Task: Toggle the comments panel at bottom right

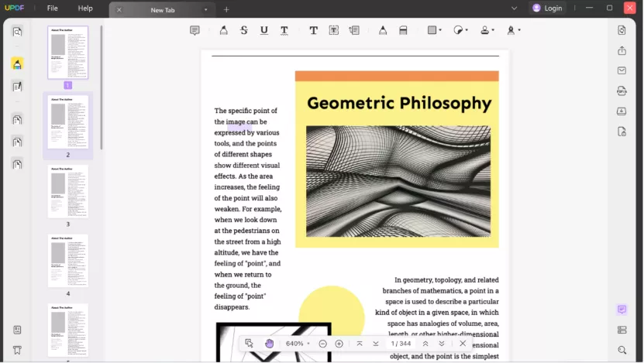Action: tap(622, 310)
